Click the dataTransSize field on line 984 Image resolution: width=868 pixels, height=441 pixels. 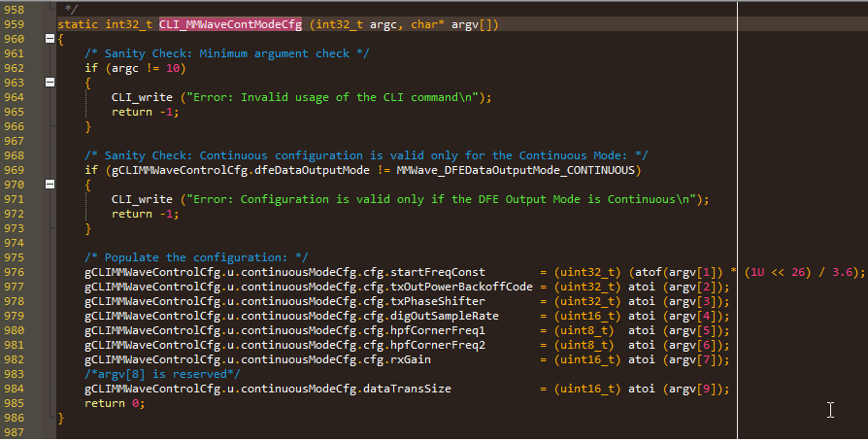coord(407,389)
